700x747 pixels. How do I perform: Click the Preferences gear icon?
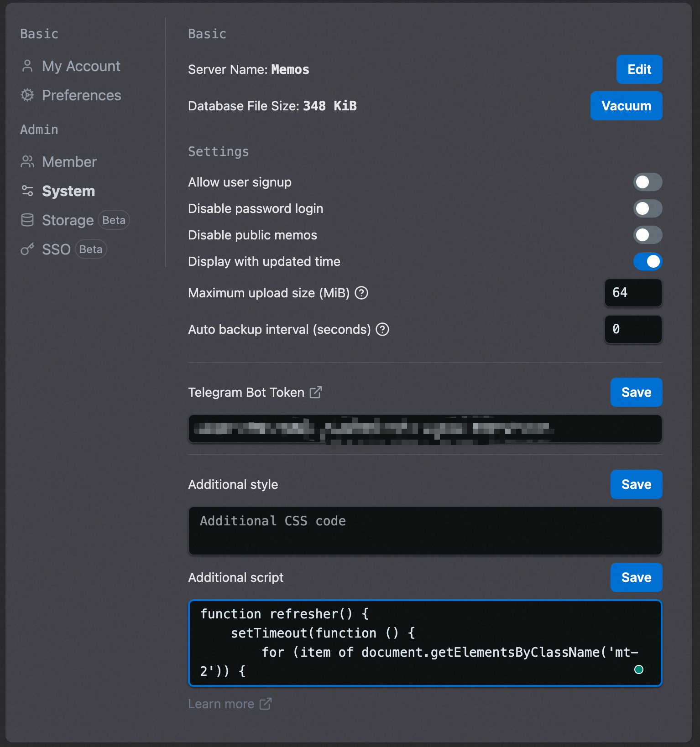[27, 95]
